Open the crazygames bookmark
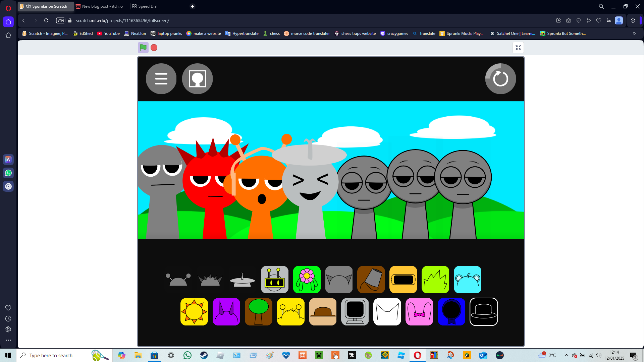Image resolution: width=644 pixels, height=362 pixels. coord(394,33)
